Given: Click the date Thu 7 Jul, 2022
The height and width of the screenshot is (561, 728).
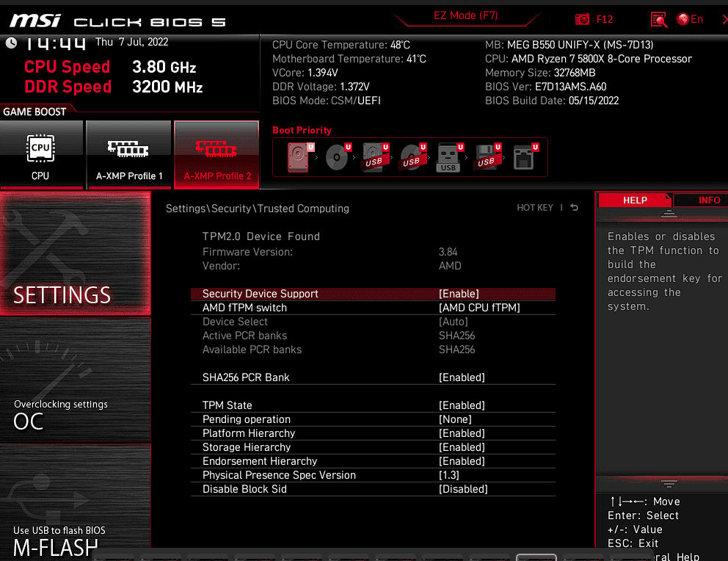Looking at the screenshot, I should 132,43.
